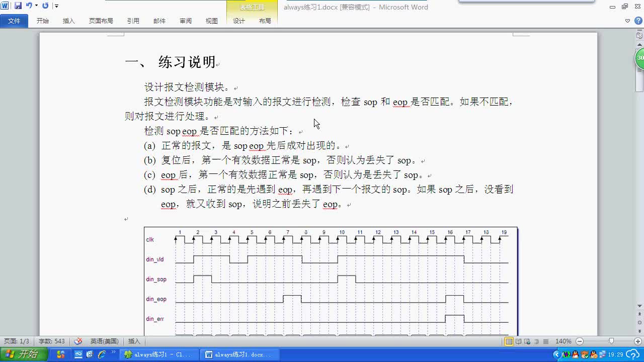Click the Windows 开始 Start button
The height and width of the screenshot is (362, 644).
point(24,354)
